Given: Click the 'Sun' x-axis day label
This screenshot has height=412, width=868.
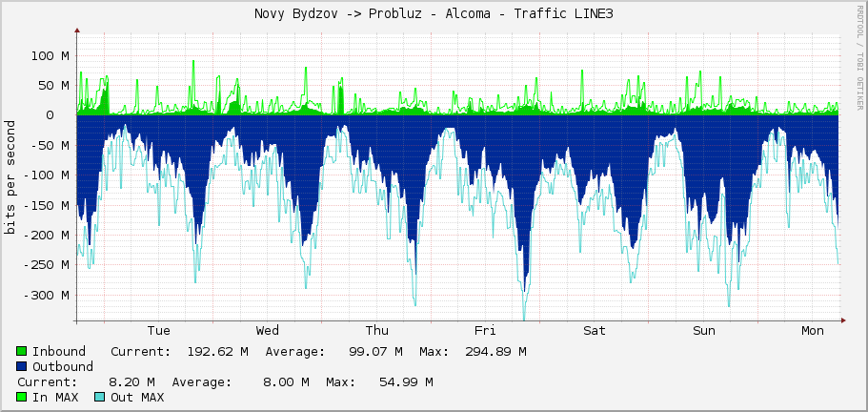Looking at the screenshot, I should click(703, 331).
